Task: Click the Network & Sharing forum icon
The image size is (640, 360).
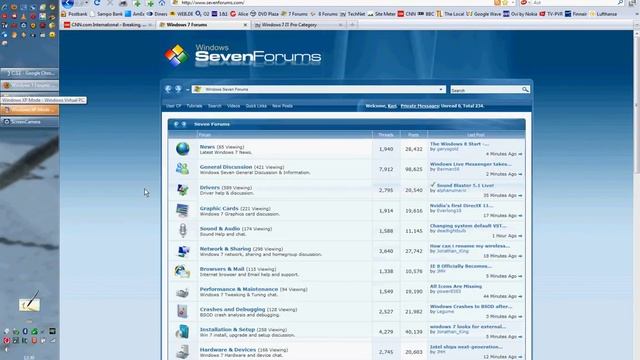Action: [182, 251]
